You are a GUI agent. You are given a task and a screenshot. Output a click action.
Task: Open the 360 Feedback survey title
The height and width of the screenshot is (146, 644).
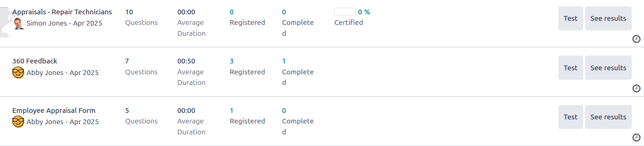click(35, 61)
